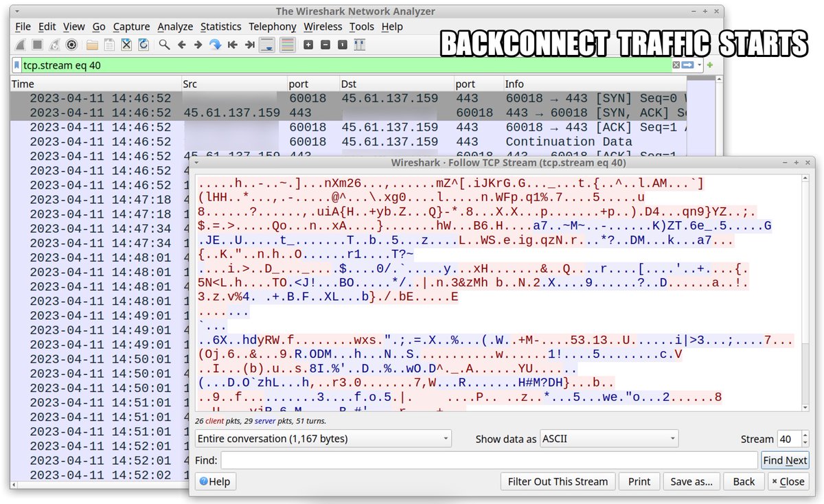Reload the current capture file
824x504 pixels.
(x=144, y=45)
